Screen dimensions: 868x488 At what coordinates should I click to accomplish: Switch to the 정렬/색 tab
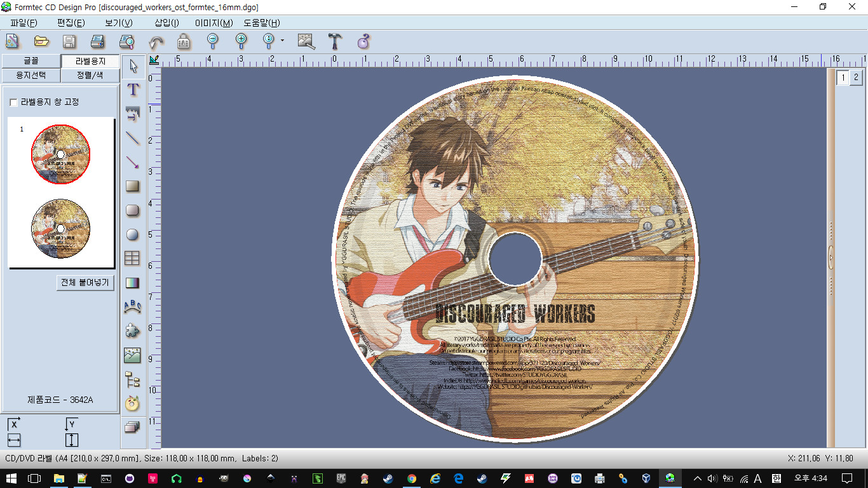[x=90, y=75]
